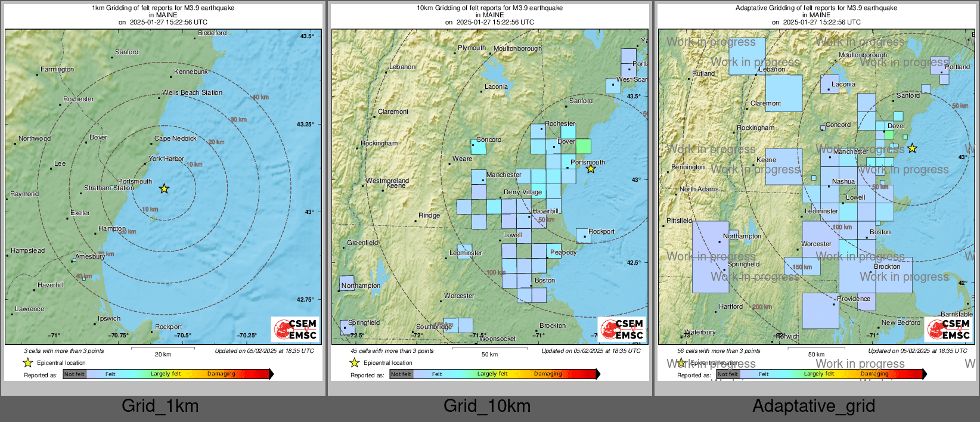Click the Leominster label on the 10km map
This screenshot has height=422, width=980.
click(466, 253)
